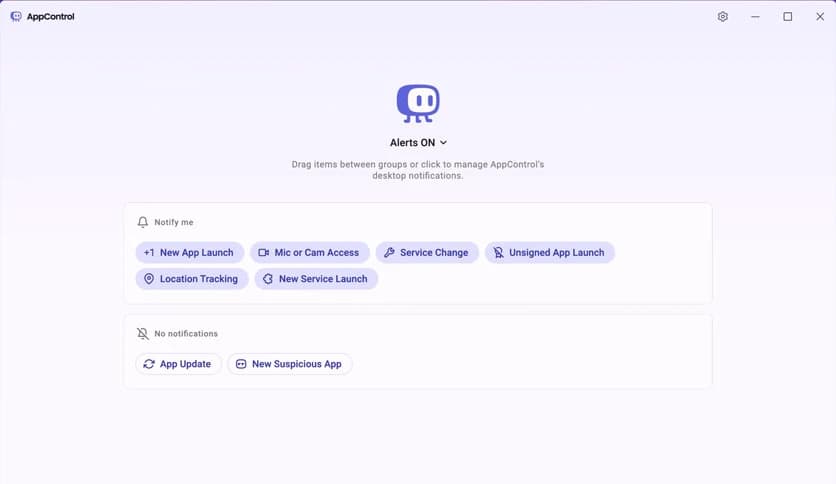
Task: Click the AppControl robot mascot logo
Action: coord(418,103)
